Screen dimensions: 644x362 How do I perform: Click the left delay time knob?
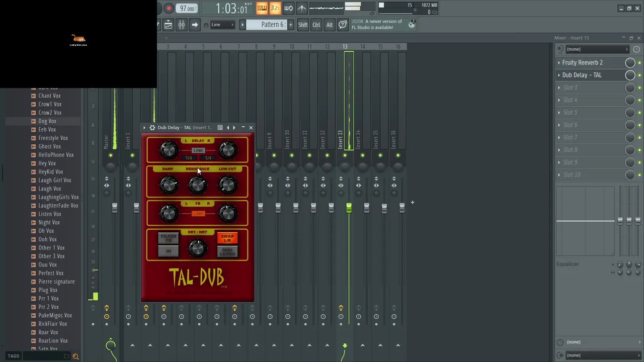point(169,149)
